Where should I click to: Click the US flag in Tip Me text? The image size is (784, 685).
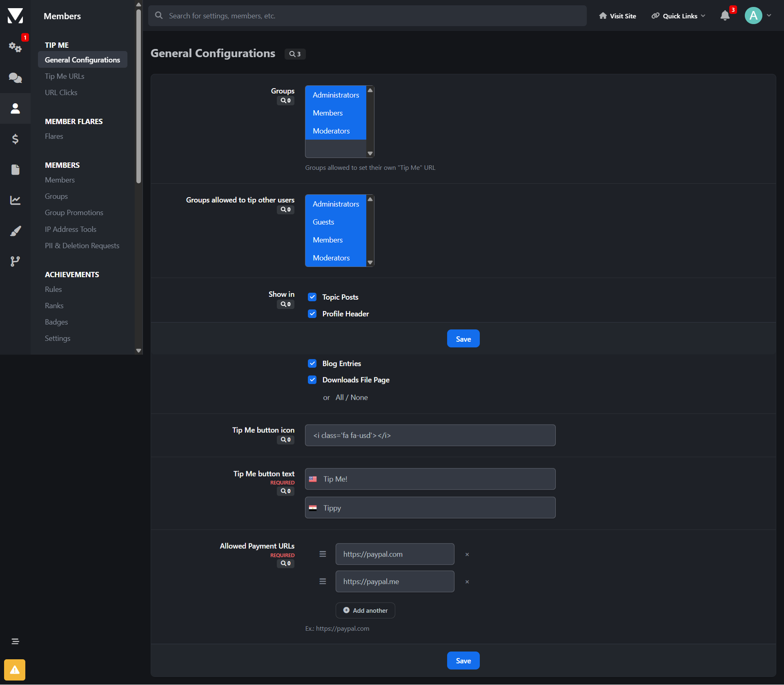pyautogui.click(x=313, y=479)
